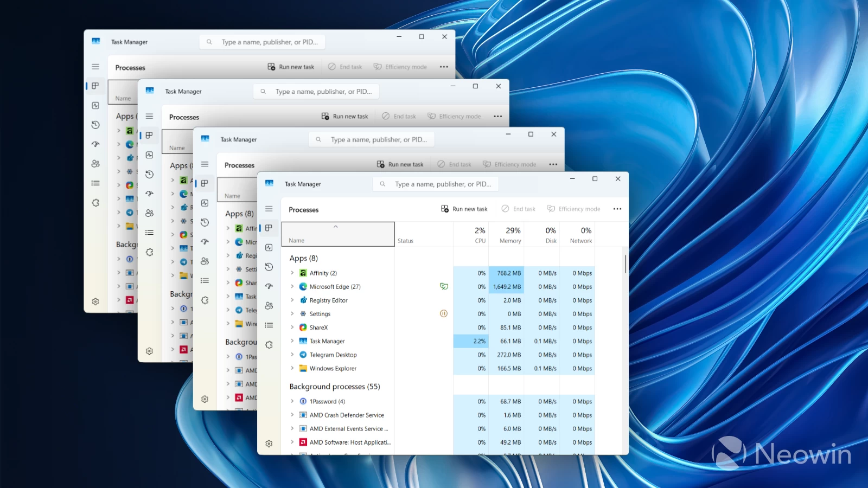The height and width of the screenshot is (488, 868).
Task: Expand the Microsoft Edge (27) process group
Action: tap(292, 287)
